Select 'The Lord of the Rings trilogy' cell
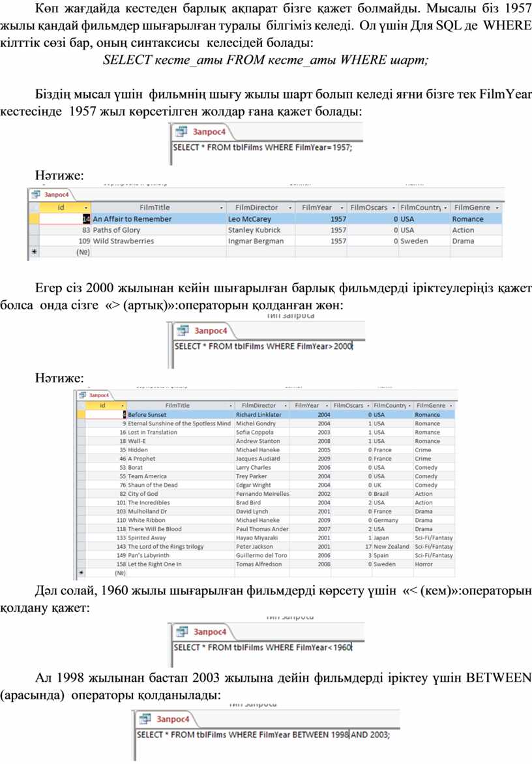 (x=181, y=547)
